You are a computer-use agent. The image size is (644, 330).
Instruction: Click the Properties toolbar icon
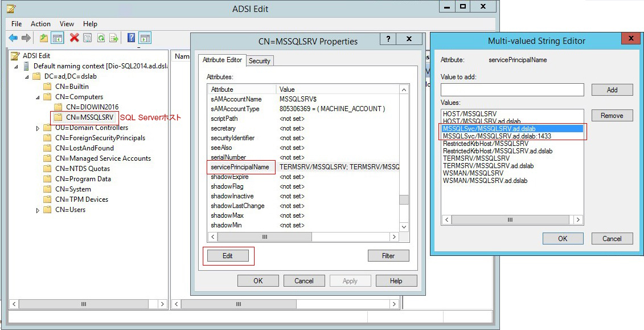click(x=87, y=38)
